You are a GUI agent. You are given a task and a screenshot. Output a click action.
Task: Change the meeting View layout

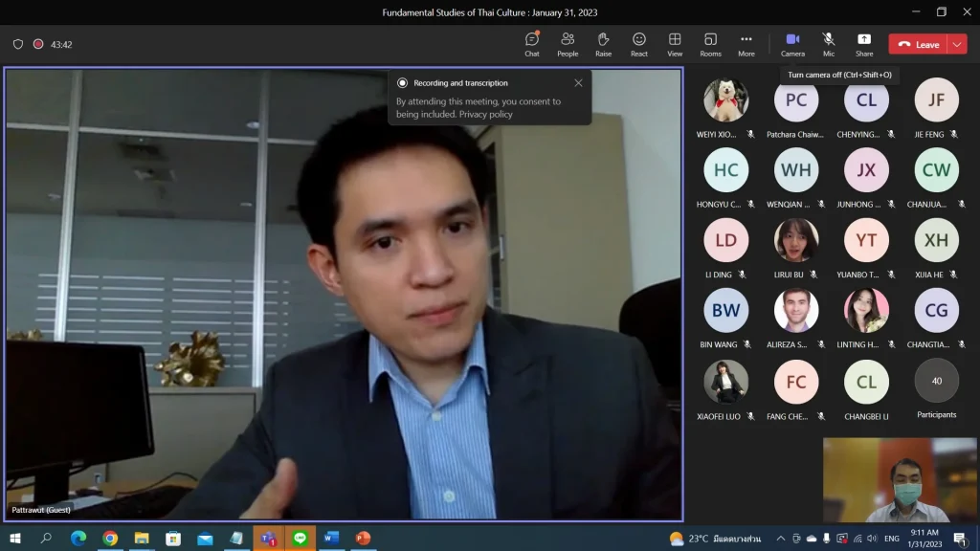click(x=675, y=43)
